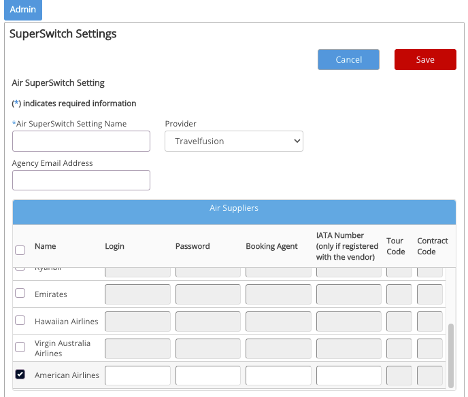This screenshot has width=468, height=397.
Task: Click American Airlines Login field
Action: 138,376
